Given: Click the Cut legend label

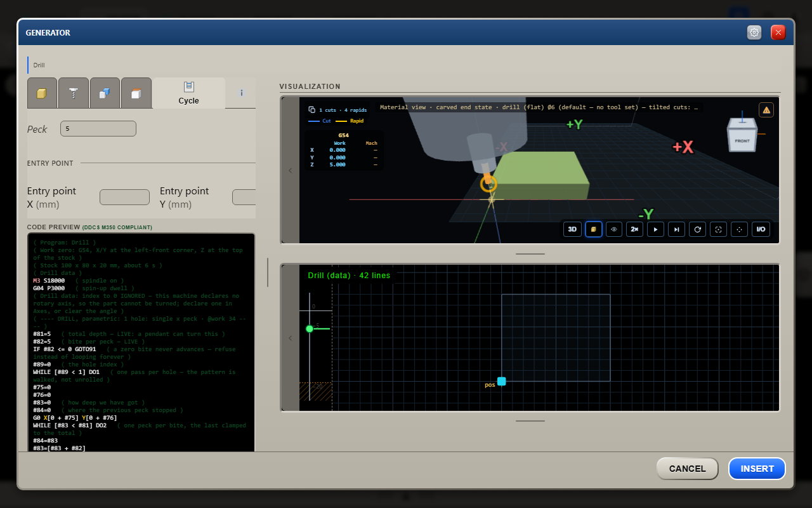Looking at the screenshot, I should coord(327,121).
